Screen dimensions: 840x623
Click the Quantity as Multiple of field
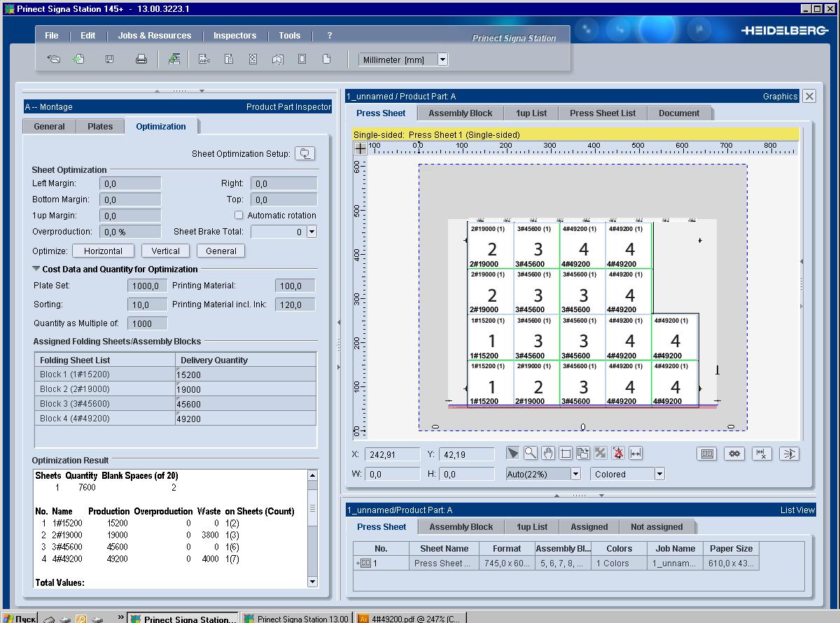point(148,323)
